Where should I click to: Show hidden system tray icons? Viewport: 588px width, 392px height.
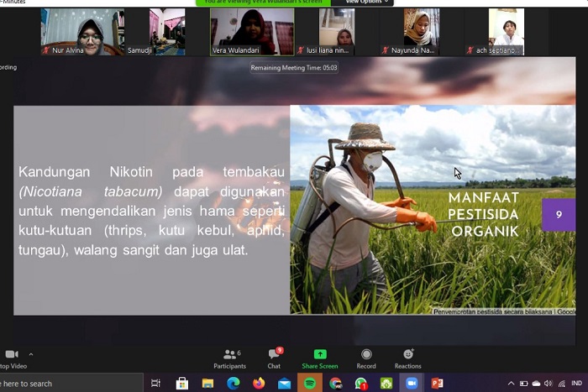[511, 384]
